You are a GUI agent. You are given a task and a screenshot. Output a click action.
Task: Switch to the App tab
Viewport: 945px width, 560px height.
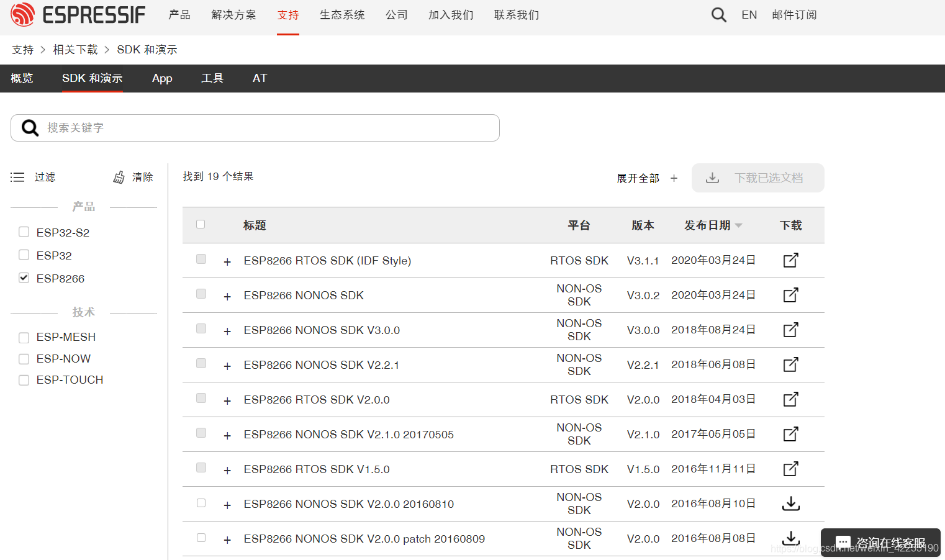pyautogui.click(x=162, y=78)
